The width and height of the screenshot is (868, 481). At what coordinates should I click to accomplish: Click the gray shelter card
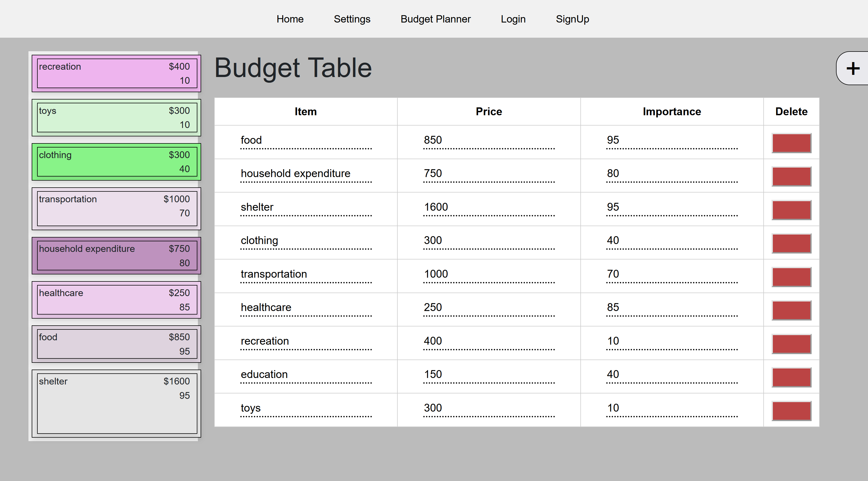pos(117,403)
